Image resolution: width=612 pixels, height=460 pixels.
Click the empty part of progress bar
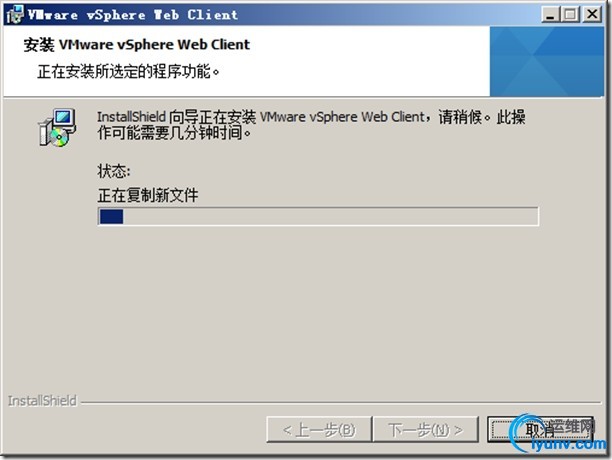[331, 217]
